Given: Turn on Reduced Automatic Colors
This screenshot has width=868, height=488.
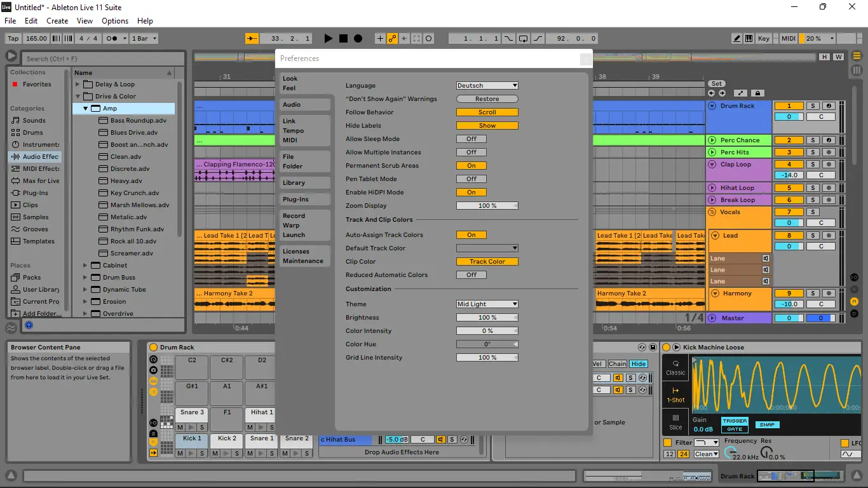Looking at the screenshot, I should 471,275.
